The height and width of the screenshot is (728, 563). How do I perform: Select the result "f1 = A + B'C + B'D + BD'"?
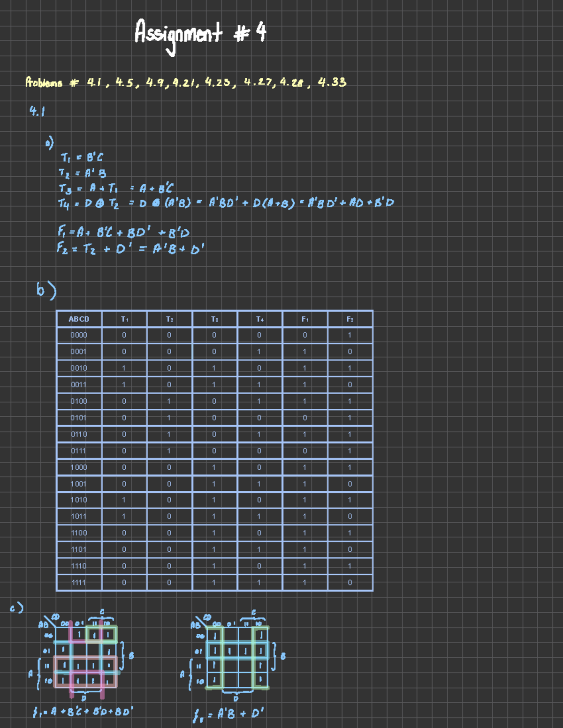[x=83, y=712]
